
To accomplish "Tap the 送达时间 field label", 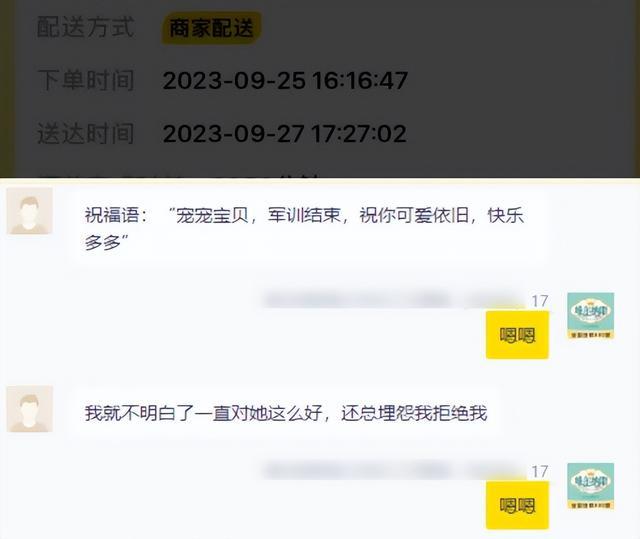I will pyautogui.click(x=86, y=133).
